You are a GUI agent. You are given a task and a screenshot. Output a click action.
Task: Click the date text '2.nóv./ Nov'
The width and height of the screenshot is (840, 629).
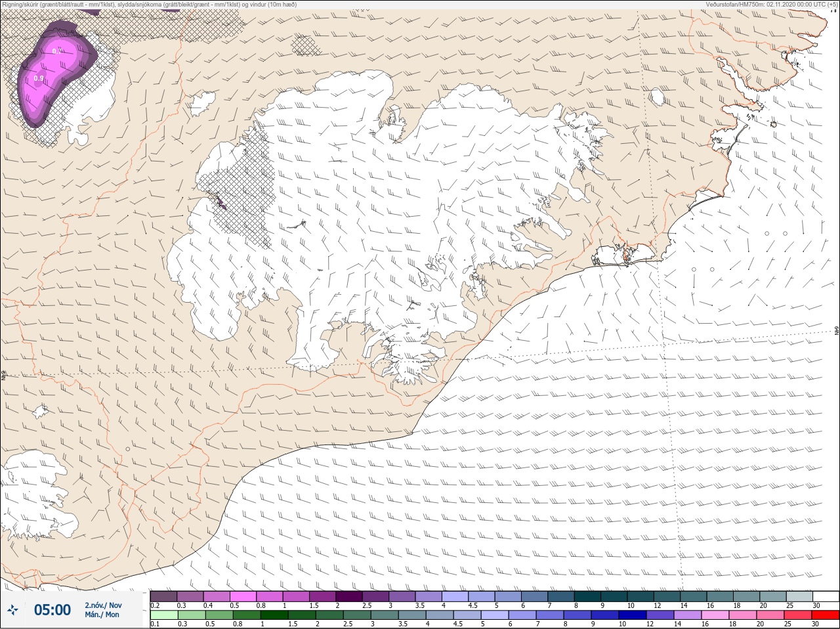(x=103, y=605)
